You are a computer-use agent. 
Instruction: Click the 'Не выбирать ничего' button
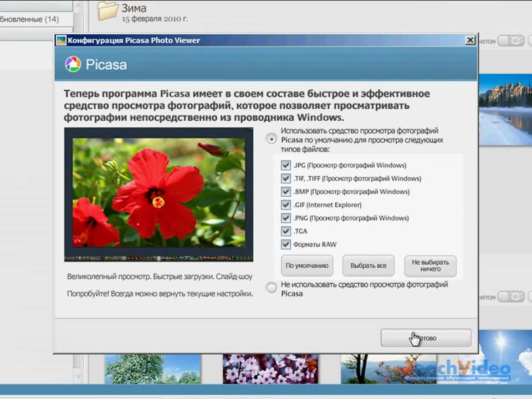point(430,265)
